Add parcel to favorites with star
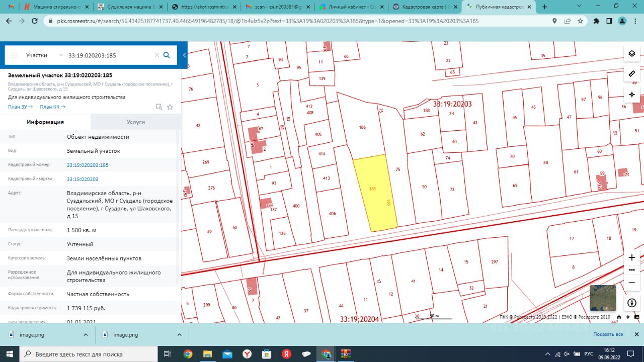This screenshot has width=644, height=362. point(170,107)
